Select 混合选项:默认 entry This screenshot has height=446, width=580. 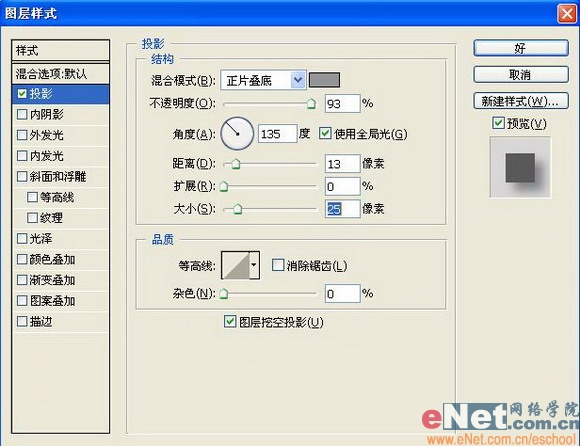tap(61, 74)
